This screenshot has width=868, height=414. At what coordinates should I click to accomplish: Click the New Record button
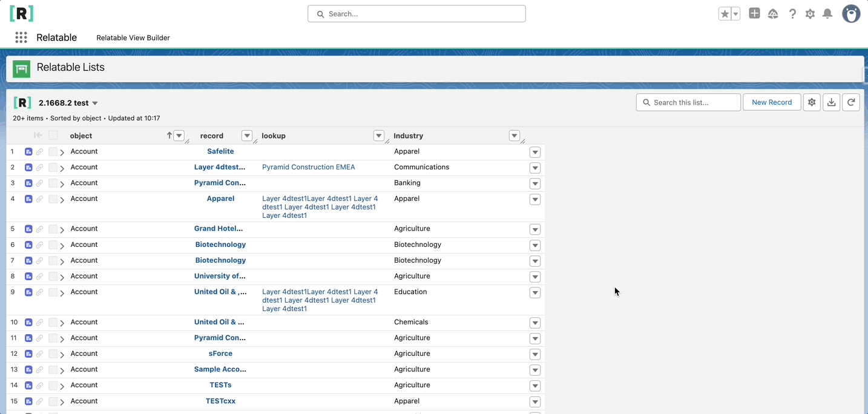coord(772,102)
